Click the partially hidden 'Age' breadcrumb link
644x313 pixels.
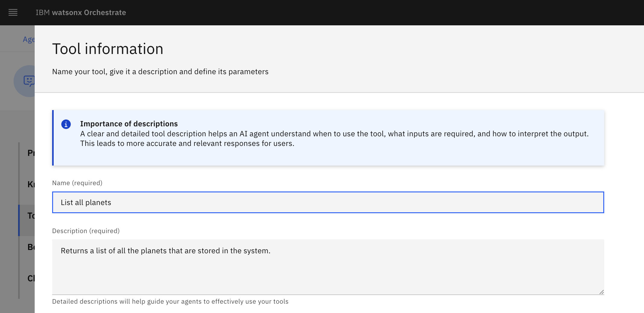click(29, 40)
